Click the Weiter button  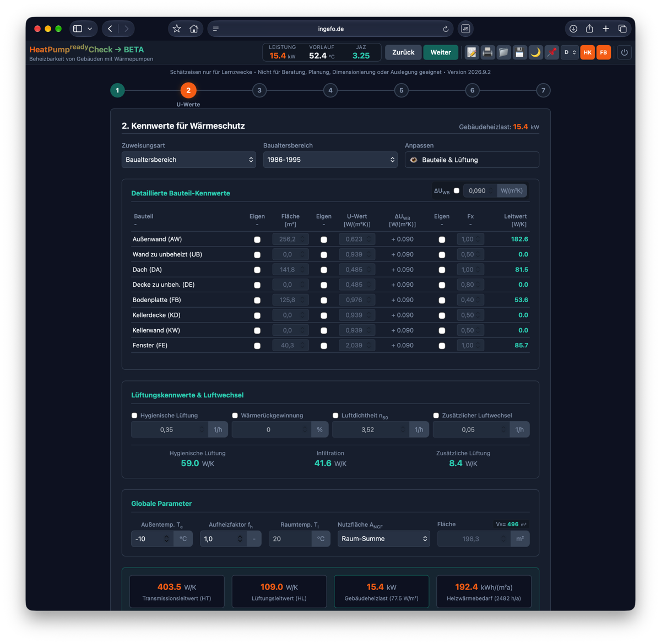pos(441,52)
